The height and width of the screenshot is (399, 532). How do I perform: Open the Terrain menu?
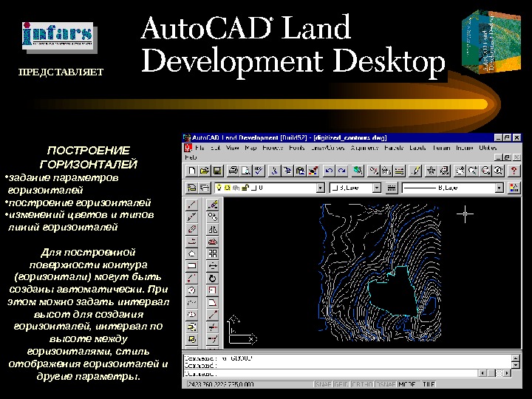[x=441, y=148]
